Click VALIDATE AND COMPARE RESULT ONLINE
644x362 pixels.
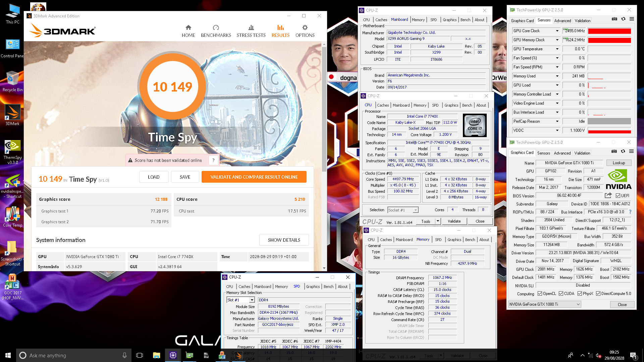click(254, 177)
